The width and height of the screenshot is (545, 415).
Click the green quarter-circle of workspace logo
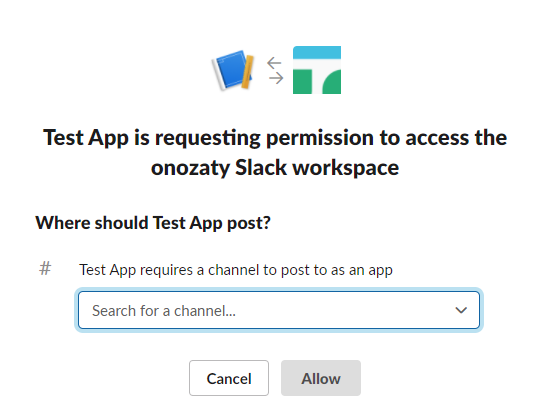pos(331,82)
